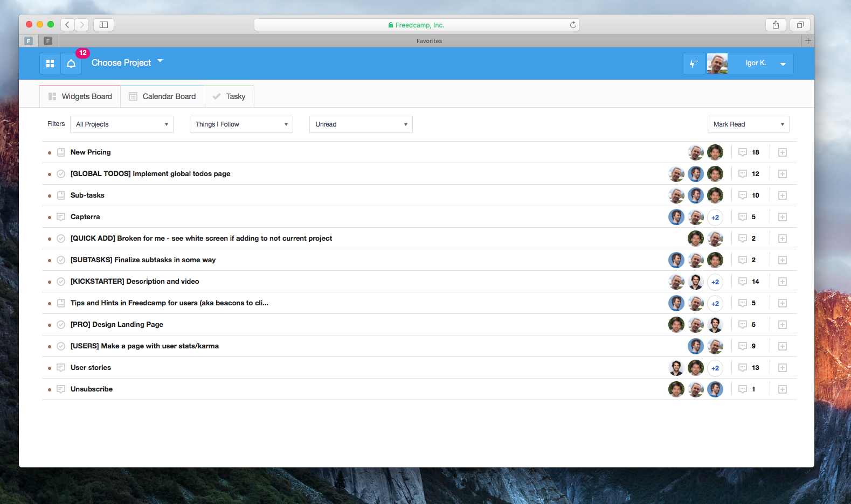851x504 pixels.
Task: Expand the PRO Design Landing row plus icon
Action: [x=783, y=325]
